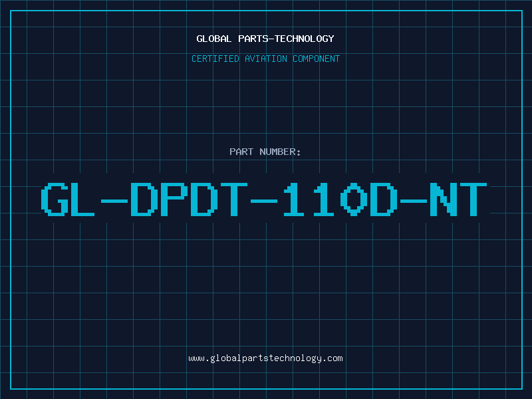Click the CERTIFIED AVIATION COMPONENT subtitle

tap(265, 59)
